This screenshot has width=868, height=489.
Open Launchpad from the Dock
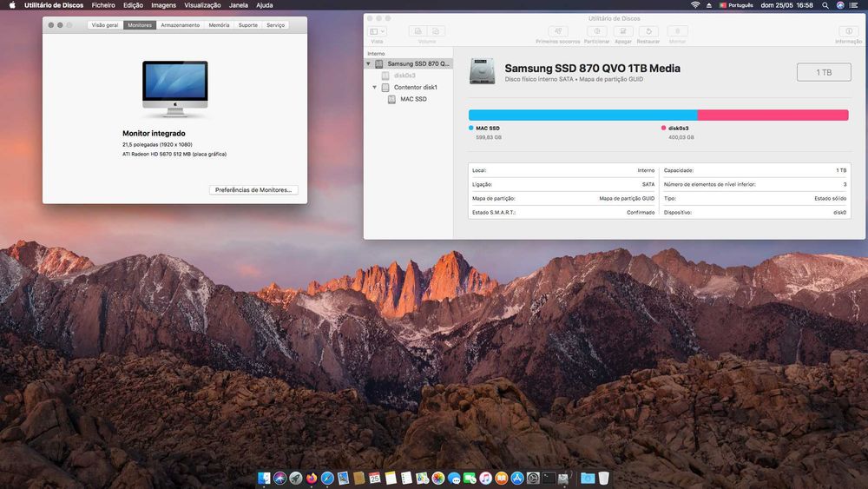[x=296, y=478]
